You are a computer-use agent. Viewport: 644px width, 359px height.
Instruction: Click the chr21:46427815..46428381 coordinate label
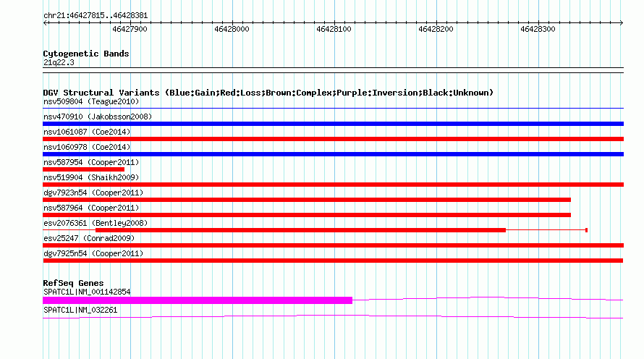[x=96, y=16]
